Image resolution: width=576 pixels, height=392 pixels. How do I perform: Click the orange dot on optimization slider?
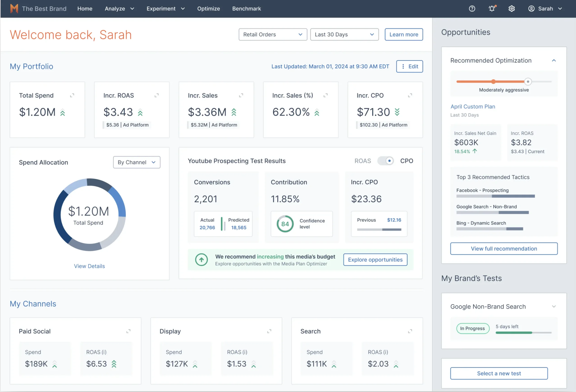493,81
